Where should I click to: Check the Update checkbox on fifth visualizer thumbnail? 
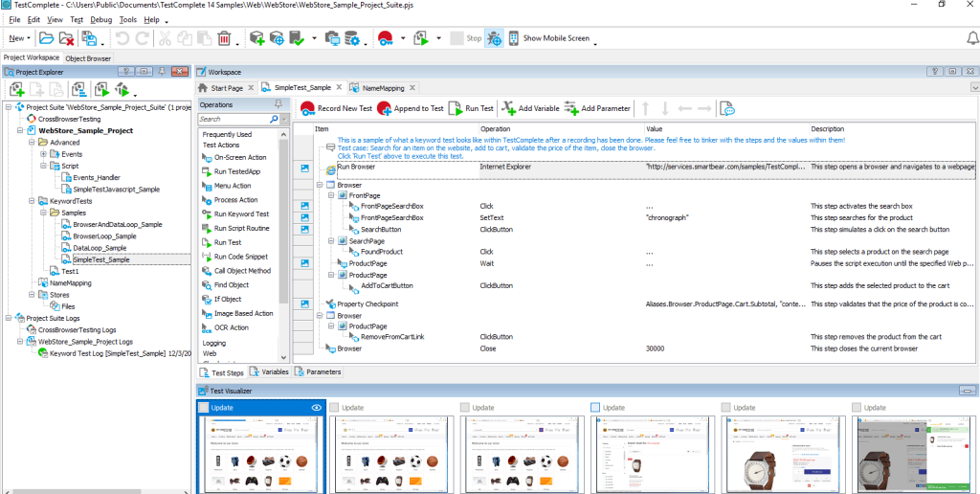coord(725,407)
